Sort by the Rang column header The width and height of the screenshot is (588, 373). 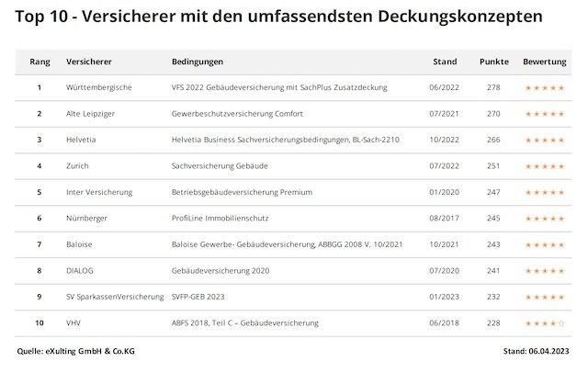[40, 61]
